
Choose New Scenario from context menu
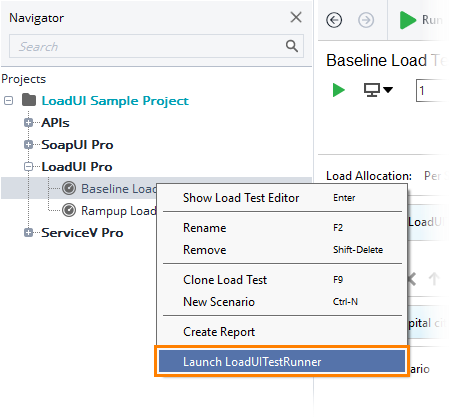tap(282, 302)
